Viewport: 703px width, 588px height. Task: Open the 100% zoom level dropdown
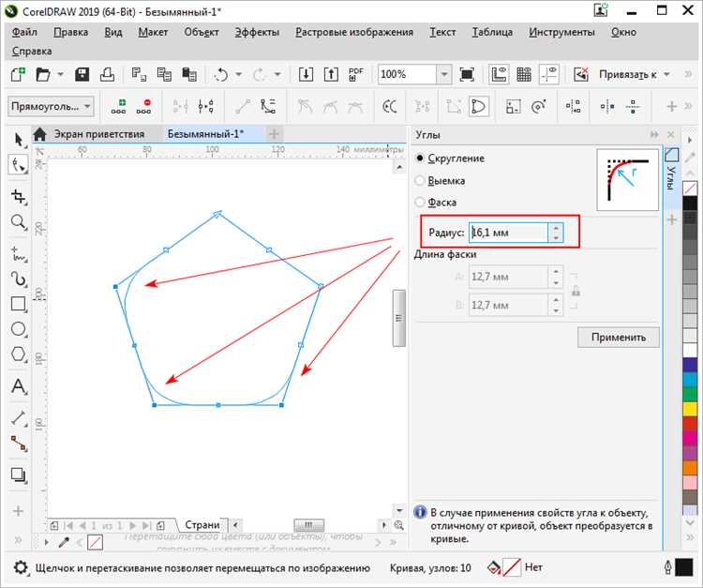[x=444, y=74]
